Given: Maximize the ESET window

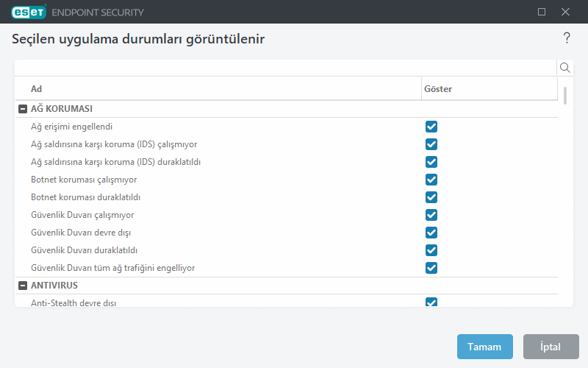Looking at the screenshot, I should [x=542, y=12].
